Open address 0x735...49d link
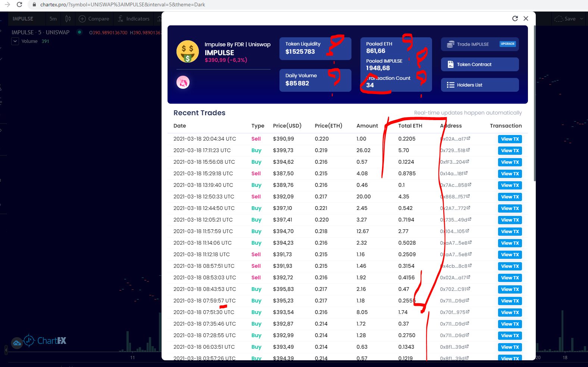Viewport: 588px width, 367px height. 456,220
